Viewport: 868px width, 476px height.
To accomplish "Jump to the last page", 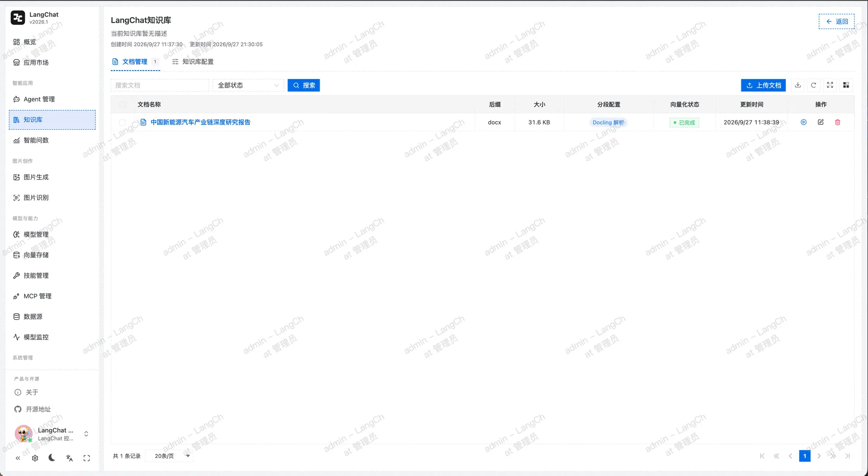I will coord(848,456).
